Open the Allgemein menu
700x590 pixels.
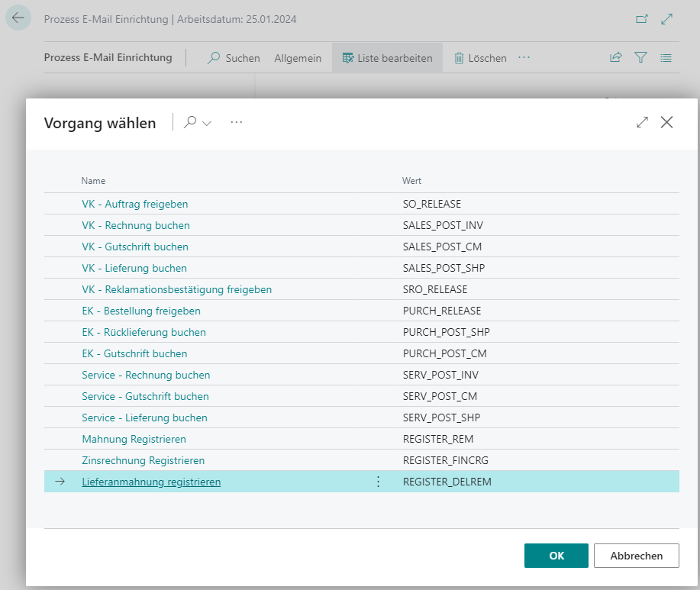pos(298,58)
